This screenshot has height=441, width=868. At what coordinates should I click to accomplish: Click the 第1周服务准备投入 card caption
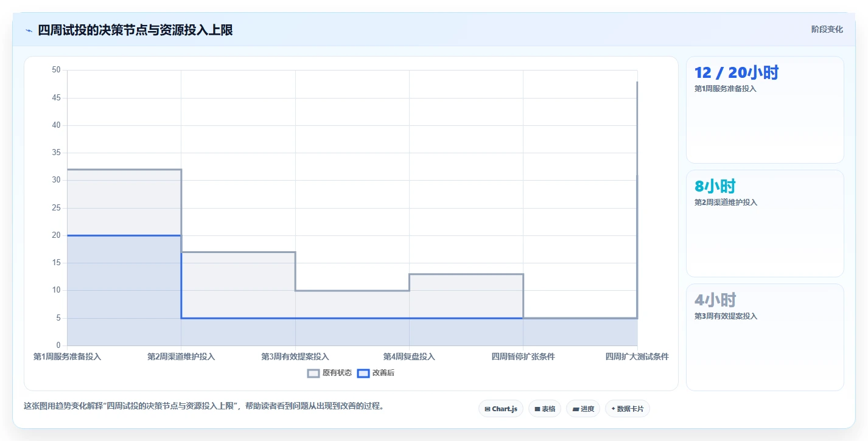726,89
